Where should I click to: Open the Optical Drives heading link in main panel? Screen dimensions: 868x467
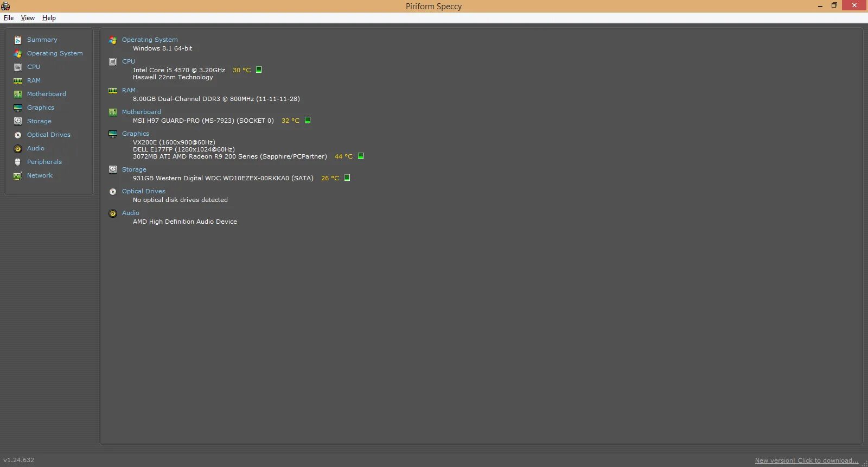click(x=144, y=191)
